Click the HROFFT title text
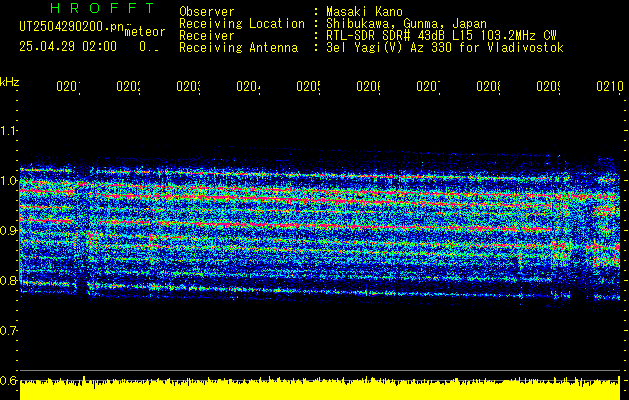 tap(103, 8)
